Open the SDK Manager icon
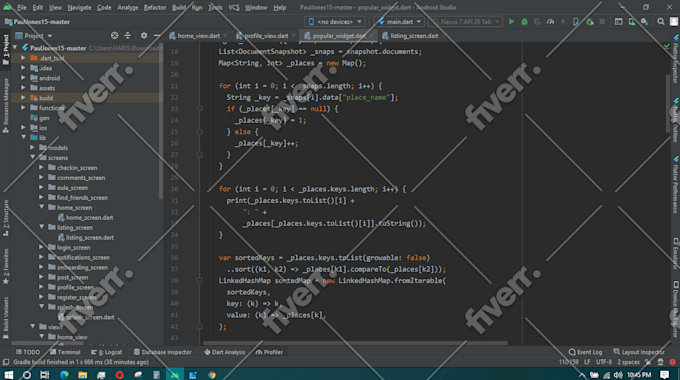The height and width of the screenshot is (380, 680). [644, 22]
